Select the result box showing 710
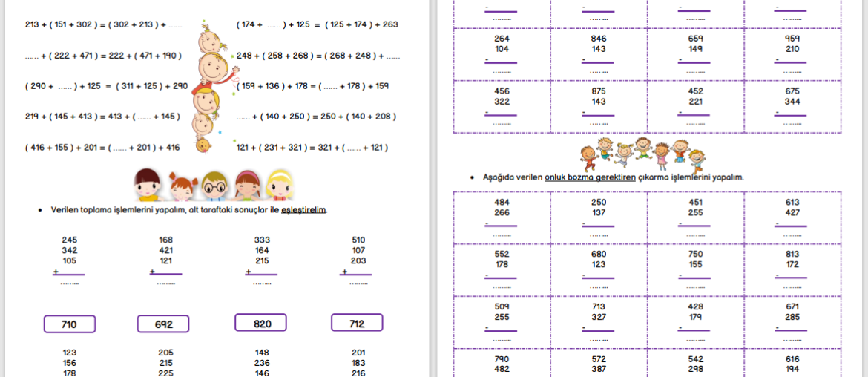The height and width of the screenshot is (377, 868). click(70, 324)
